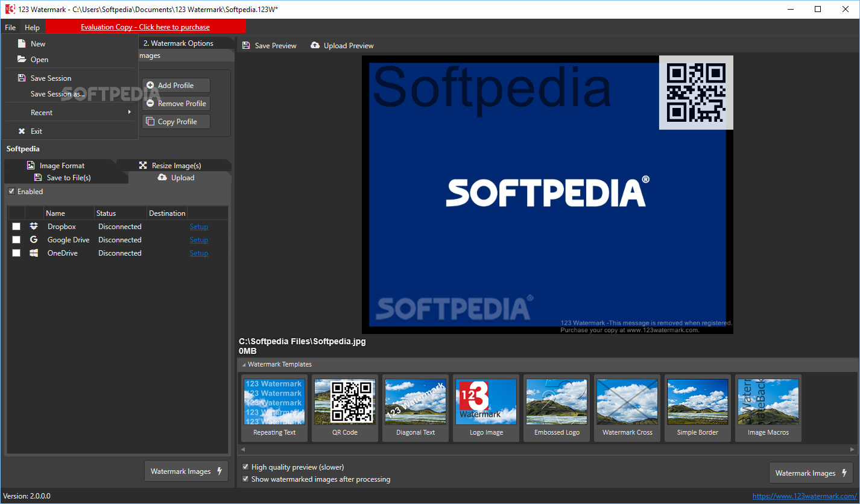The height and width of the screenshot is (504, 860).
Task: Click the Name column header
Action: coord(69,213)
